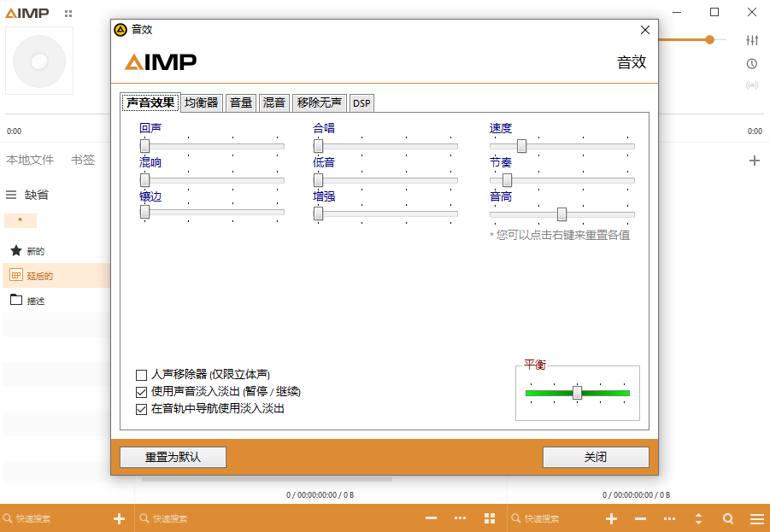
Task: Click the 低音 slider handle
Action: coord(318,180)
